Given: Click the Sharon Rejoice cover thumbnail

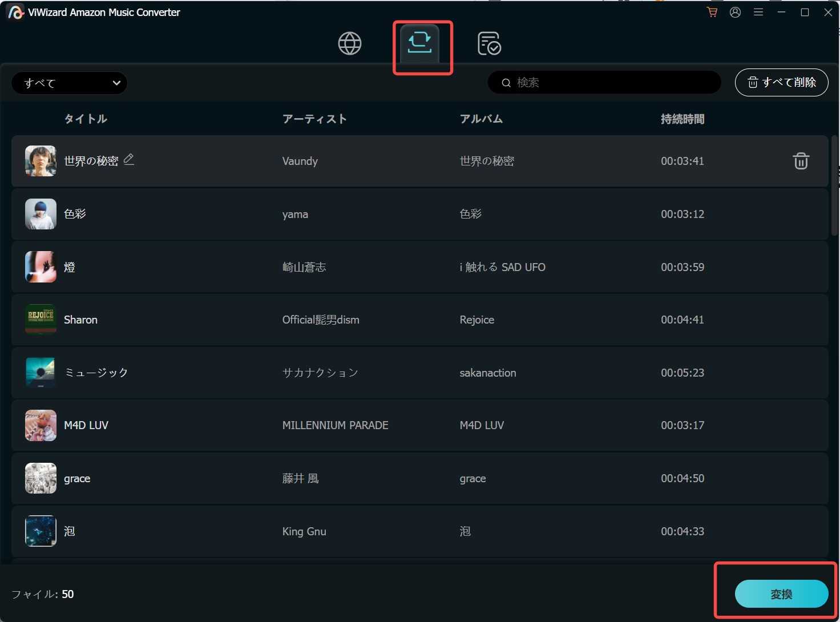Looking at the screenshot, I should (x=41, y=320).
